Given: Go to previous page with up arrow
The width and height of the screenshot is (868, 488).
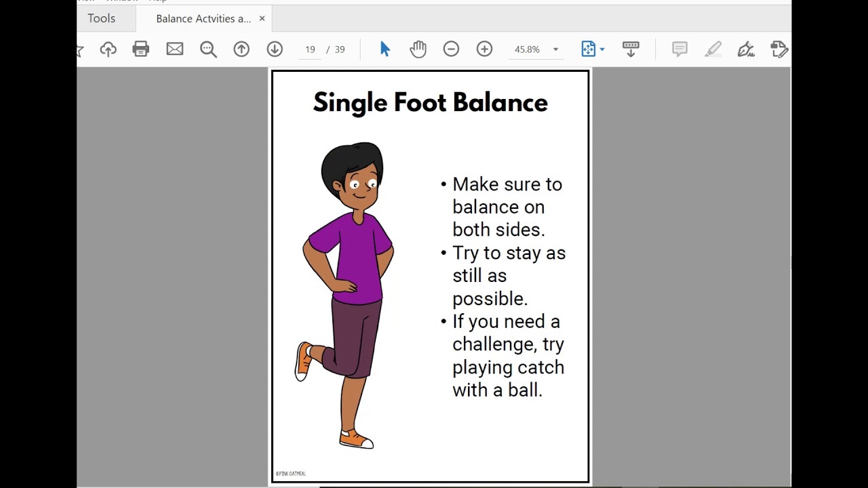Looking at the screenshot, I should pyautogui.click(x=241, y=49).
